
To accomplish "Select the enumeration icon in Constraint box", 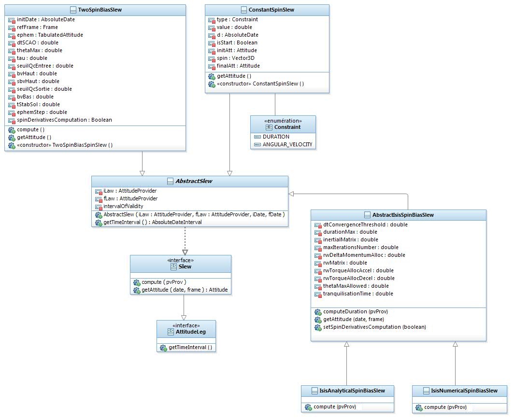I will click(x=269, y=127).
